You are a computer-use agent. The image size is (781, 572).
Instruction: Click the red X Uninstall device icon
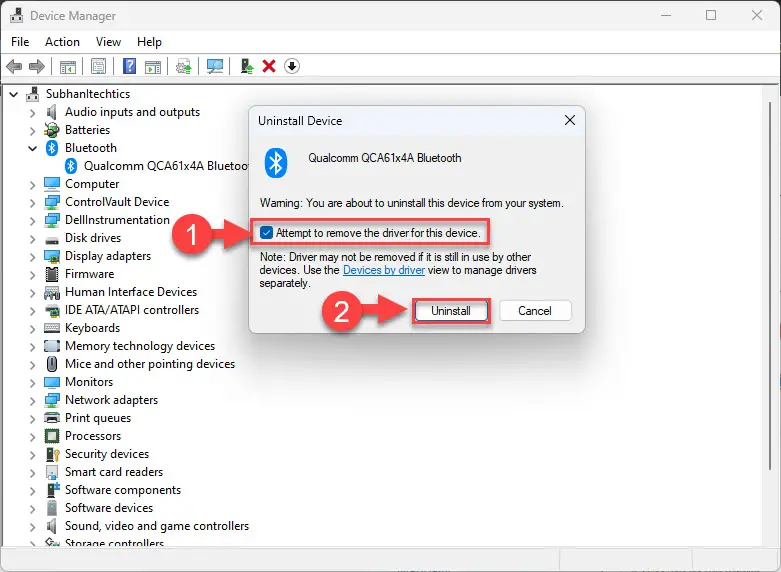[x=269, y=66]
